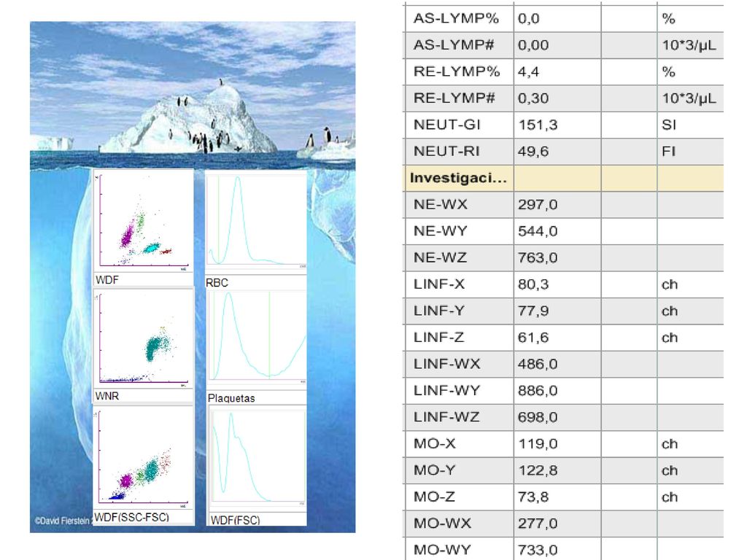Select the AS-LYMP% row label
The width and height of the screenshot is (747, 560).
point(456,18)
